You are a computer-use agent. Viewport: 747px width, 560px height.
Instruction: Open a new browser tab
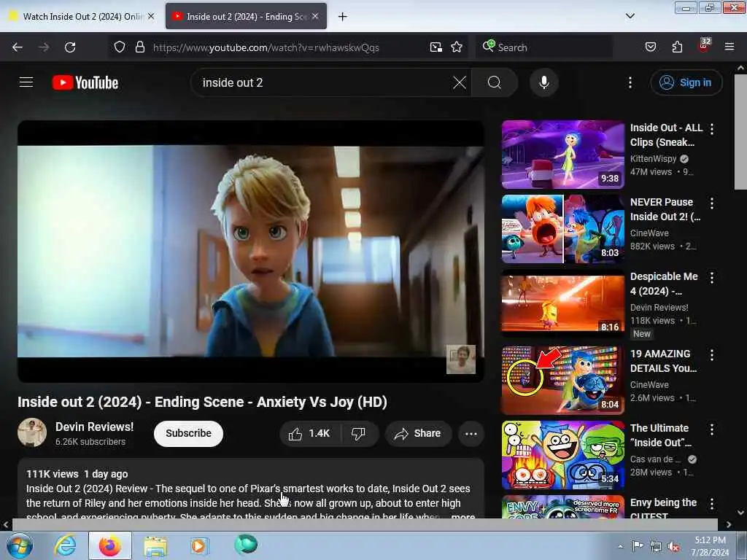[x=342, y=17]
